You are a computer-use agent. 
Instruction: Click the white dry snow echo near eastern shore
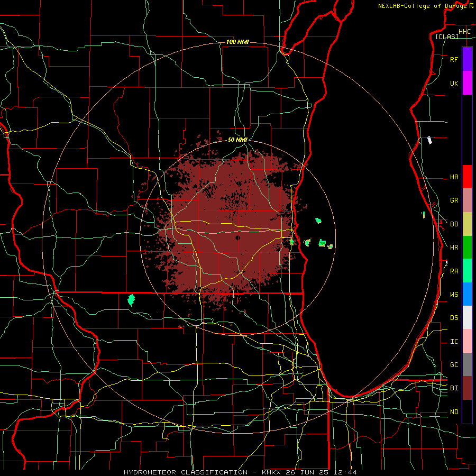429,140
